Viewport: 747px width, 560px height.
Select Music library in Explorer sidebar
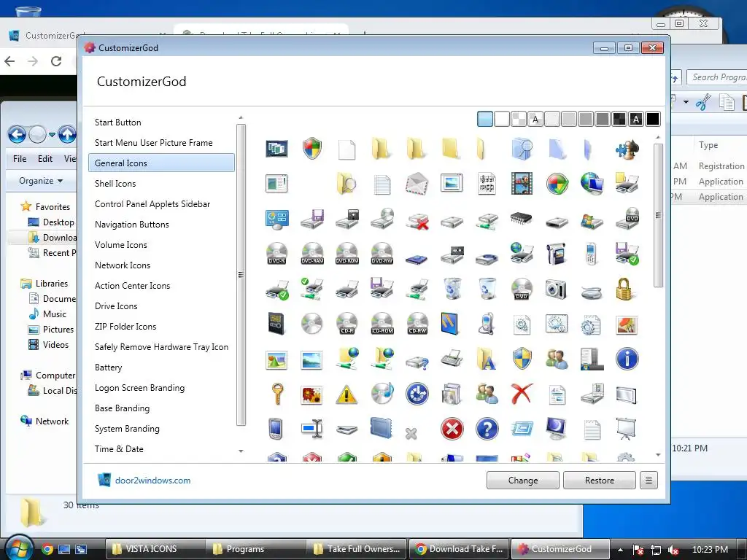[54, 314]
